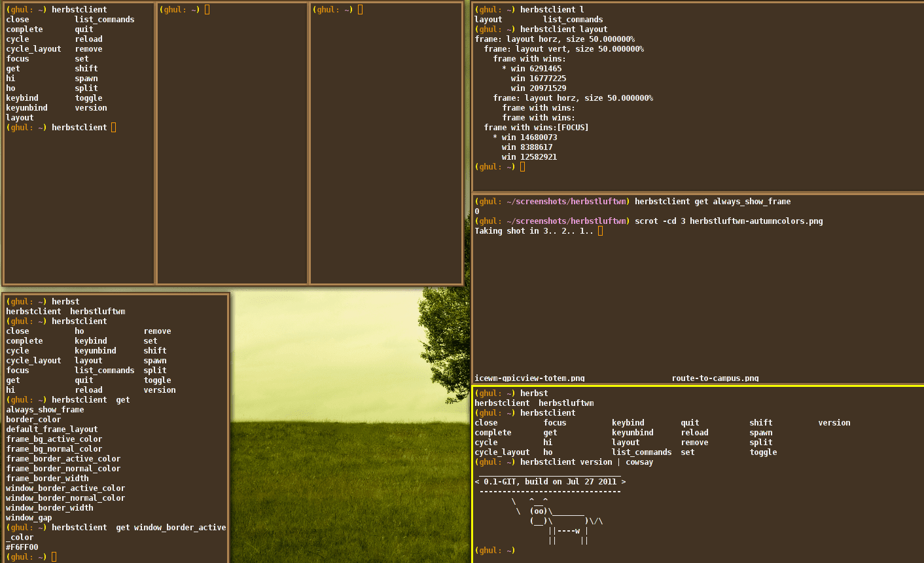Click the ASCII cow drawing
The height and width of the screenshot is (563, 924).
558,521
